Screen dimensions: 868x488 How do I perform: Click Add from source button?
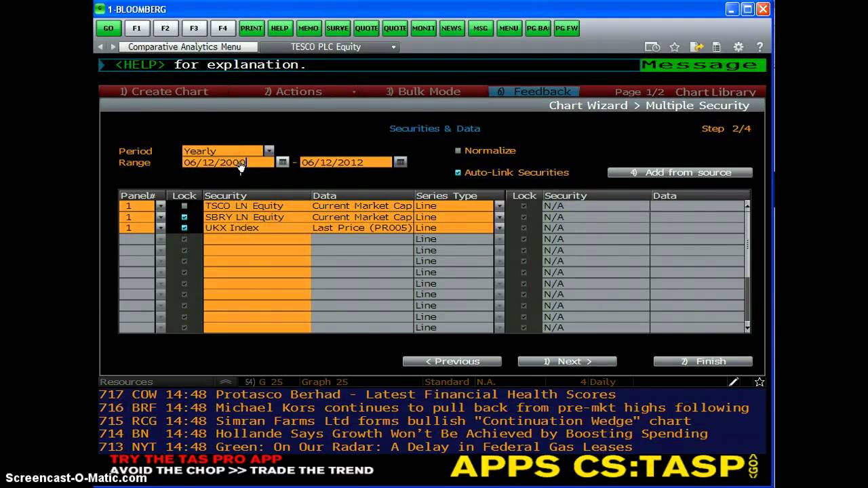(680, 173)
